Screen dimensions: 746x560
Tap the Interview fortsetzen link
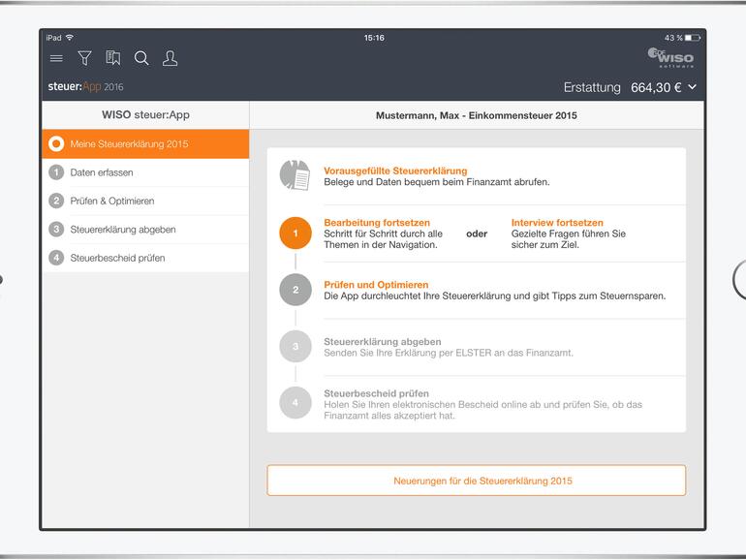[557, 223]
